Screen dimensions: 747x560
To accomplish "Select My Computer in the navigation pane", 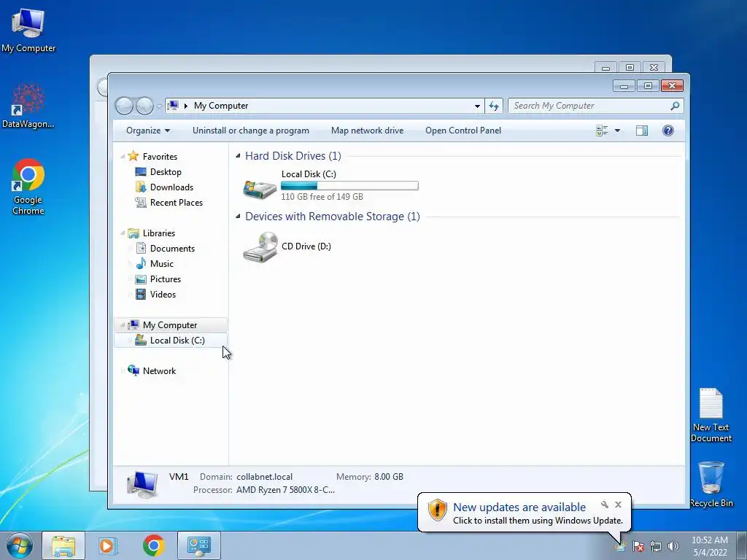I will coord(171,325).
